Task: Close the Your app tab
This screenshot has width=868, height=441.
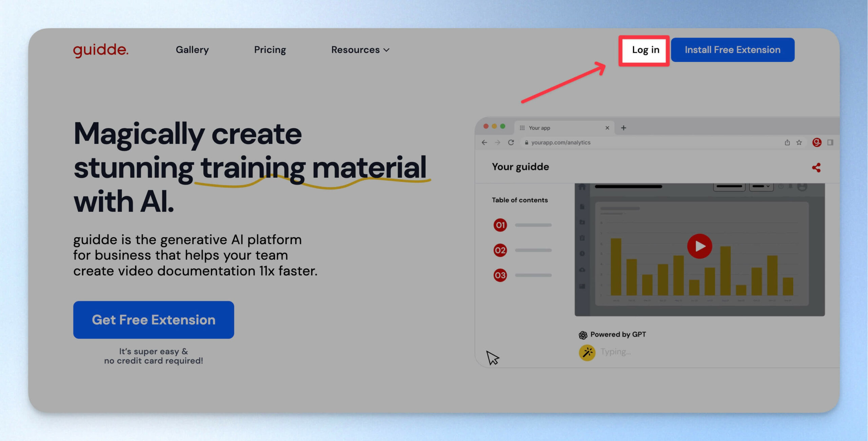Action: pos(607,128)
